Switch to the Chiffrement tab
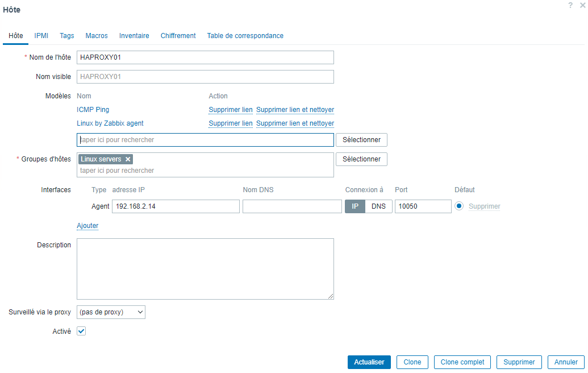The height and width of the screenshot is (373, 588). (x=178, y=35)
